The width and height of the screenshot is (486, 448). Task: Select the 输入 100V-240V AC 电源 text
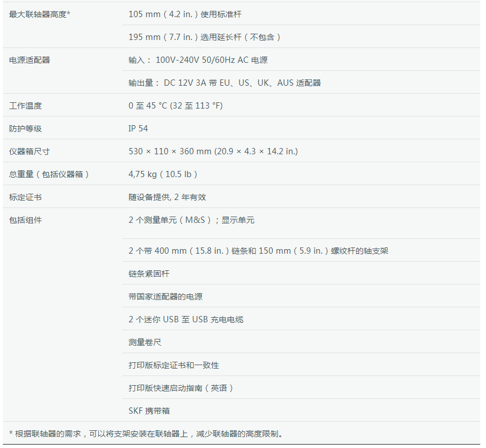click(x=198, y=59)
